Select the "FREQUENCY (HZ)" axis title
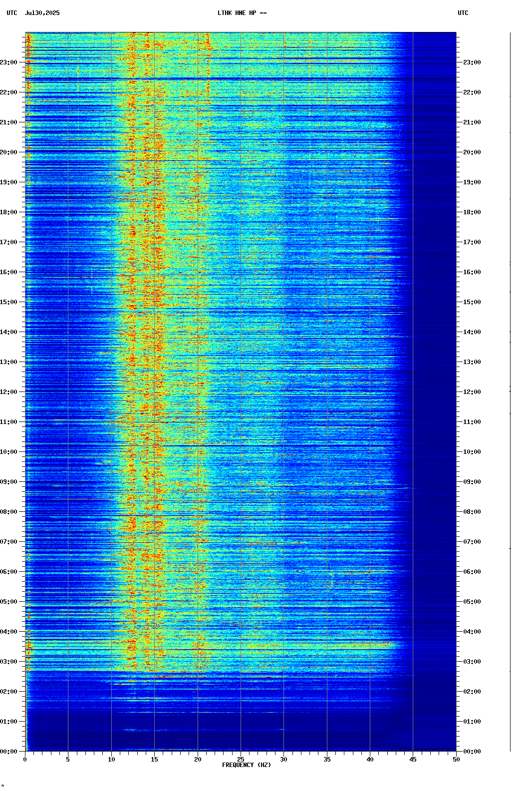The width and height of the screenshot is (532, 791). point(247,765)
